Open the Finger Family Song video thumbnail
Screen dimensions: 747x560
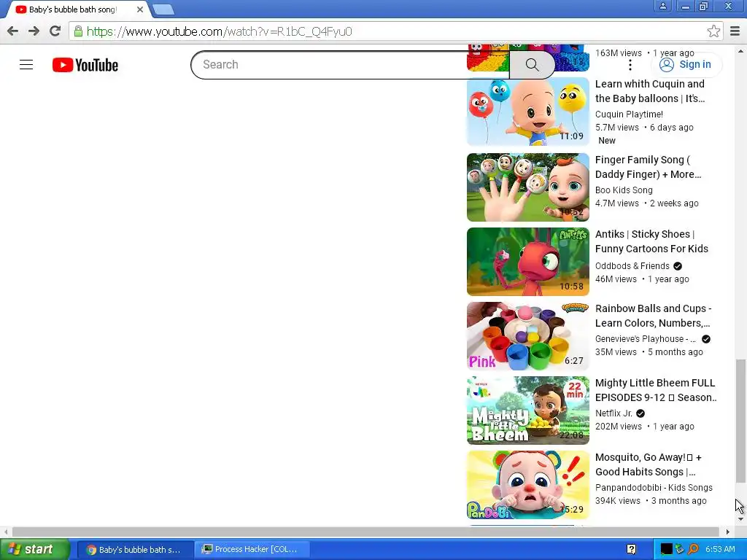(528, 187)
